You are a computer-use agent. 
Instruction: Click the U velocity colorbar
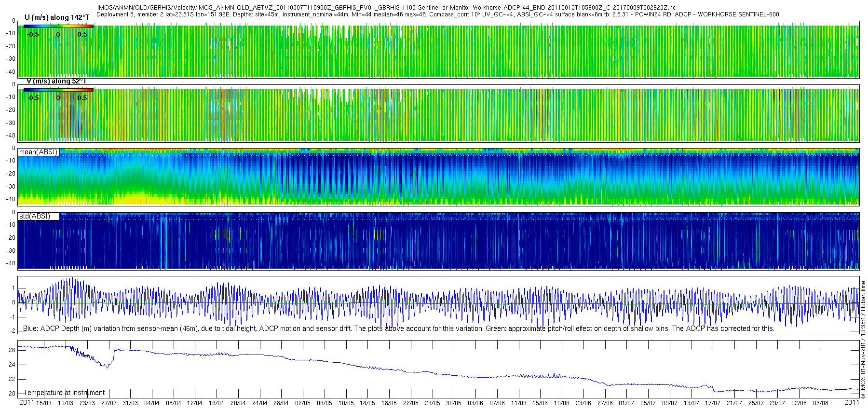click(x=58, y=26)
